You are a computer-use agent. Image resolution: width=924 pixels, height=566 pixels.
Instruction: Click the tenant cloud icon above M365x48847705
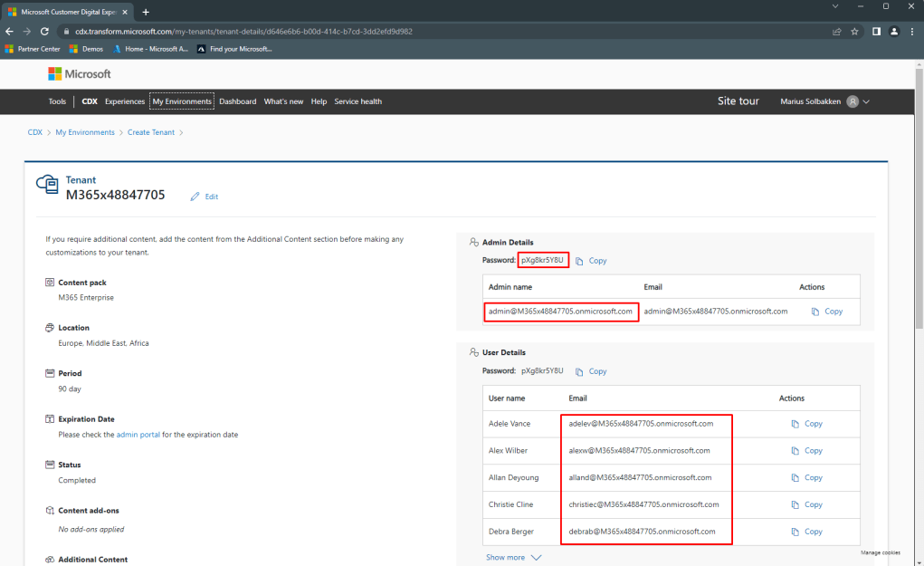(47, 184)
